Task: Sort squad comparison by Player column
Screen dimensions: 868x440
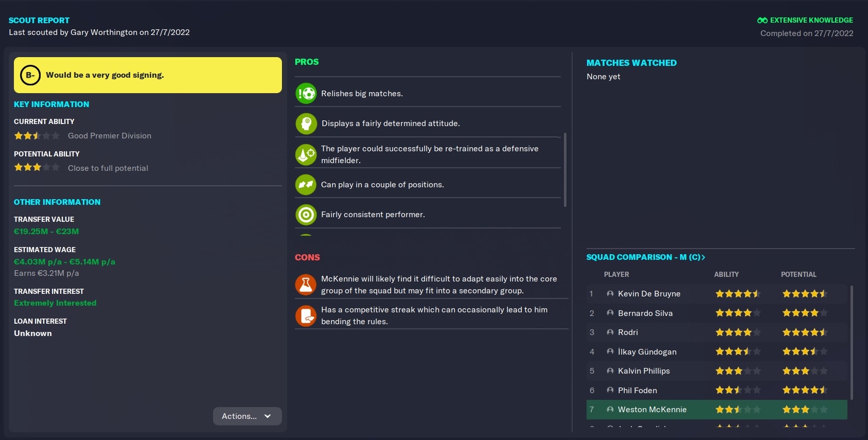Action: click(x=616, y=274)
